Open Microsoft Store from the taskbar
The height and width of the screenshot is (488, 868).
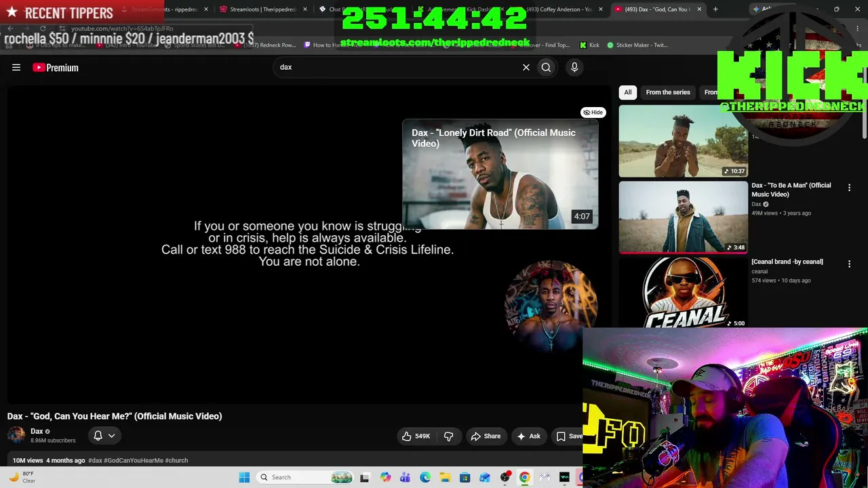pyautogui.click(x=465, y=477)
